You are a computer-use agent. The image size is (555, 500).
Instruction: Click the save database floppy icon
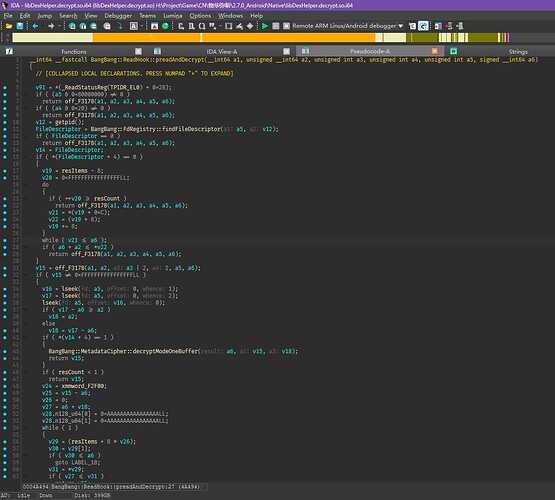click(20, 26)
